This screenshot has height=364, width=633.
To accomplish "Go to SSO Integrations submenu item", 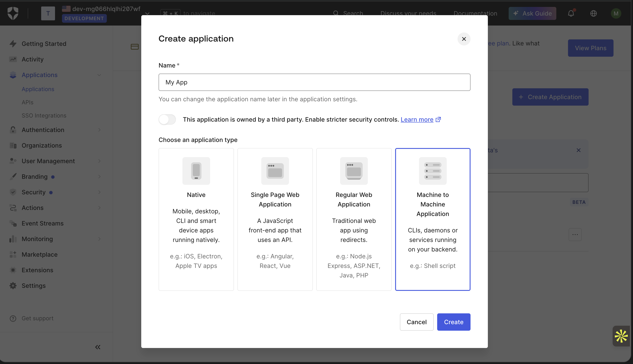I will pyautogui.click(x=44, y=116).
